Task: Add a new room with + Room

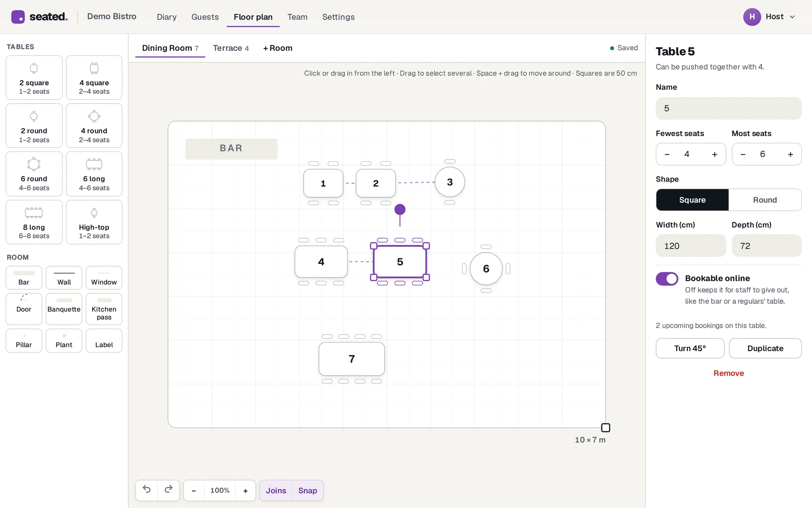Action: (278, 48)
